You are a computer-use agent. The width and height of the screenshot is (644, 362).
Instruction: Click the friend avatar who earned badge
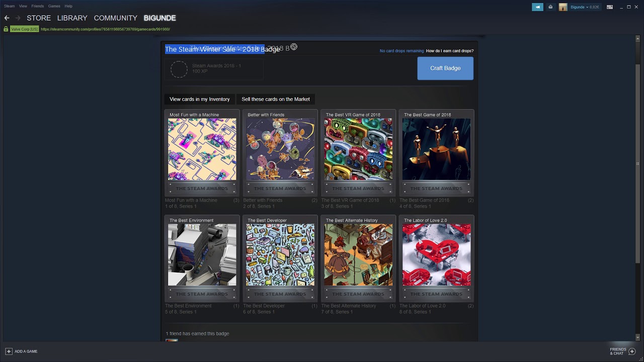[x=172, y=340]
